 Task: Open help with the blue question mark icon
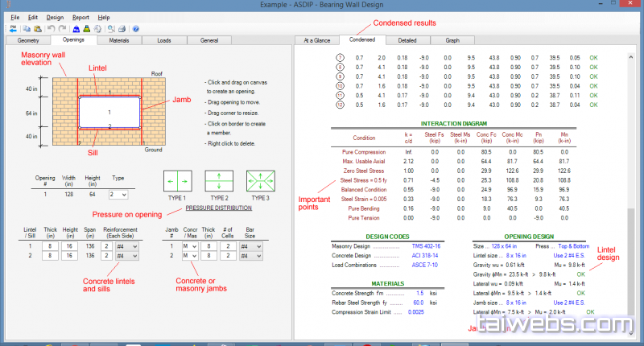pos(136,28)
